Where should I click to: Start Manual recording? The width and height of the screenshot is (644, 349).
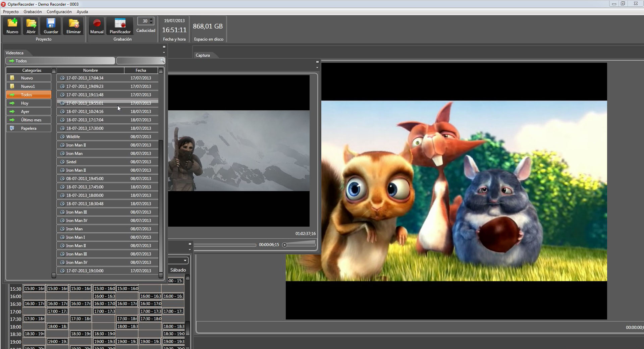coord(97,25)
